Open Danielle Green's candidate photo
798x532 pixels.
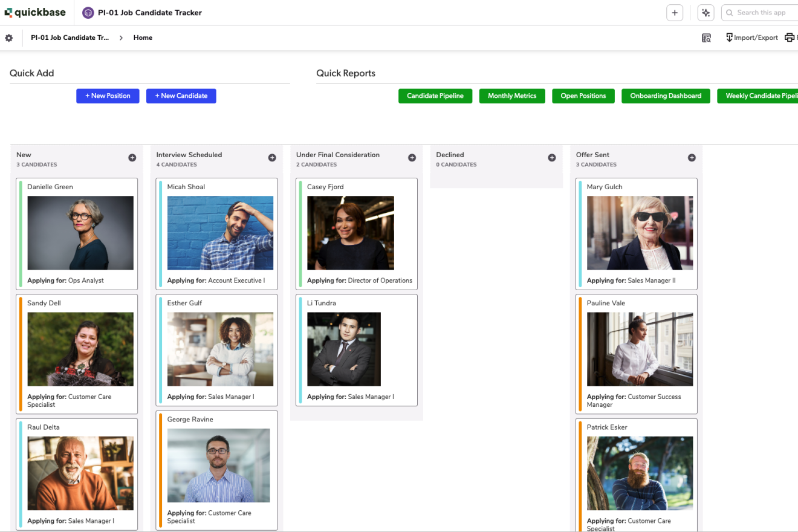tap(80, 233)
